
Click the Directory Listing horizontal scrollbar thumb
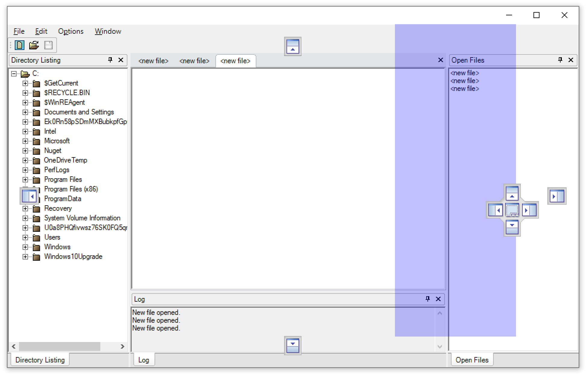(60, 346)
